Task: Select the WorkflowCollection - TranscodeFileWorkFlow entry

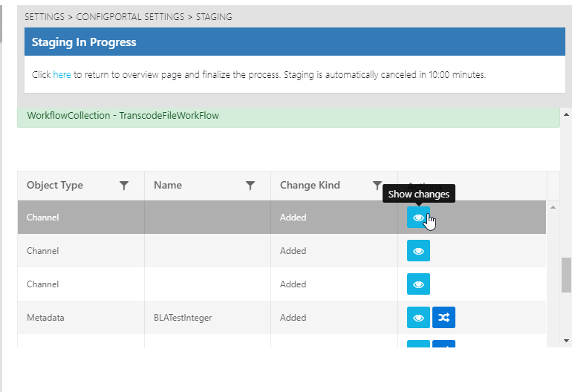Action: (x=123, y=116)
